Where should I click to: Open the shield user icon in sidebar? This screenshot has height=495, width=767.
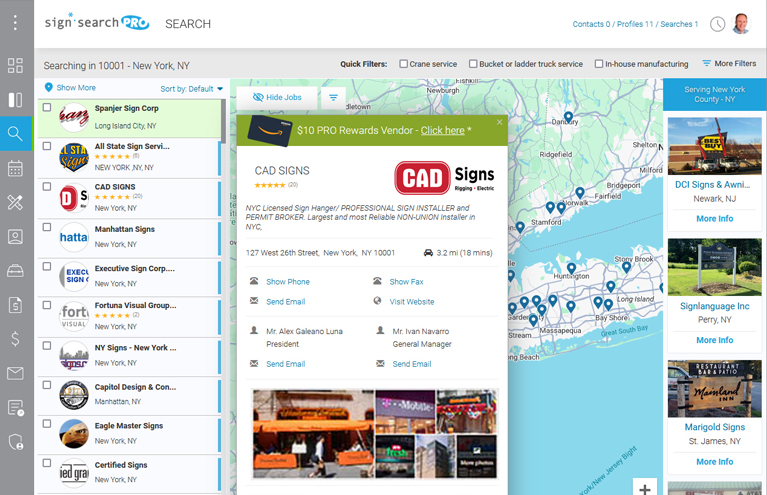15,442
